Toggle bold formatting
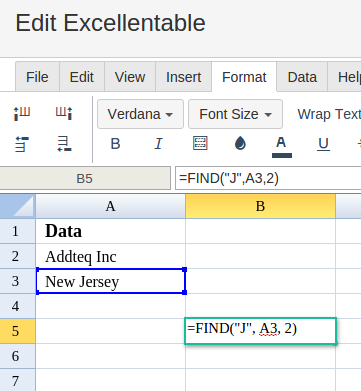The height and width of the screenshot is (391, 361). (115, 144)
